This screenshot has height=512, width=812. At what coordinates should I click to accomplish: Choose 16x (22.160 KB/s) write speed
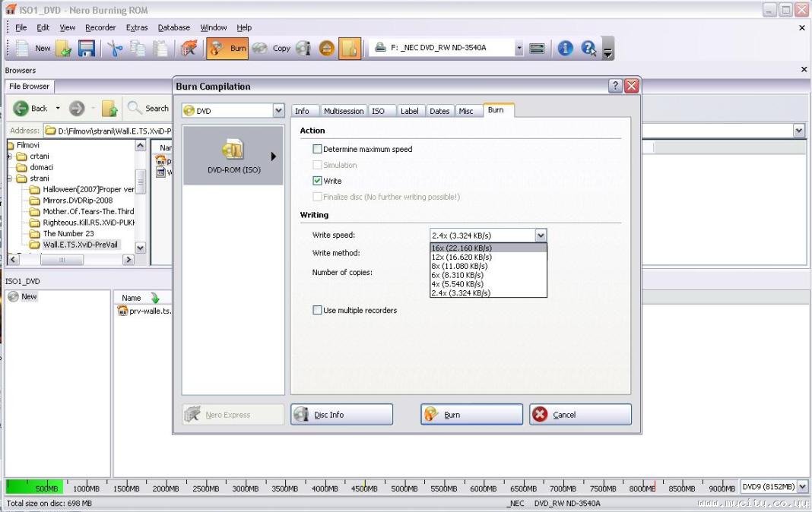point(488,248)
